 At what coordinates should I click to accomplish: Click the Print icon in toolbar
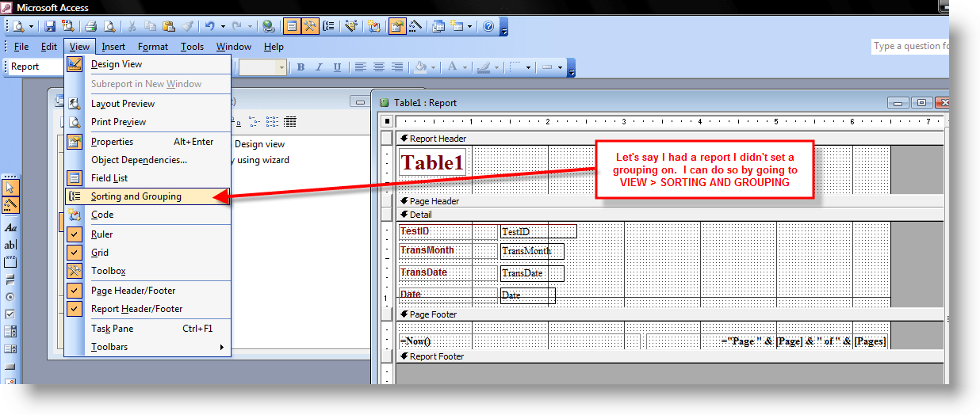click(91, 26)
